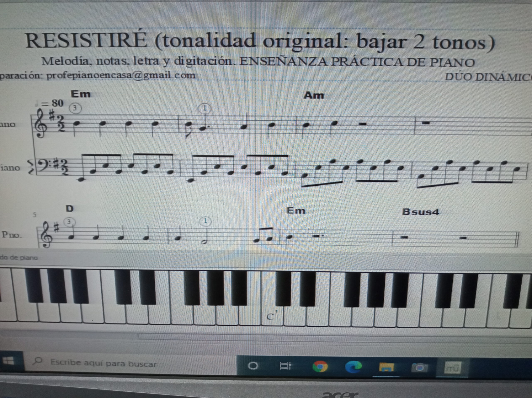Open File Explorer from the taskbar
The width and height of the screenshot is (532, 398).
(x=386, y=367)
